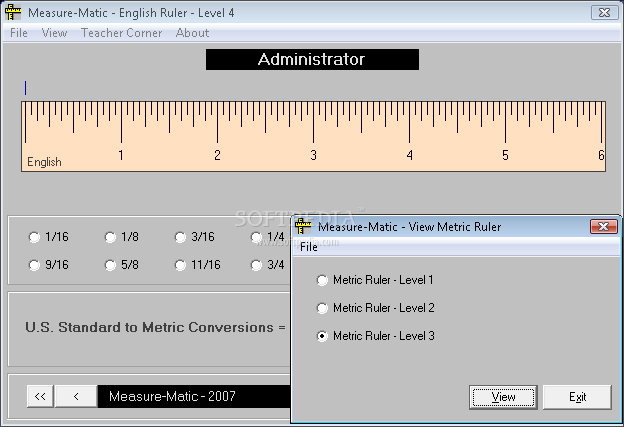The width and height of the screenshot is (624, 427).
Task: Click the 3-inch mark on the English ruler
Action: coord(314,123)
